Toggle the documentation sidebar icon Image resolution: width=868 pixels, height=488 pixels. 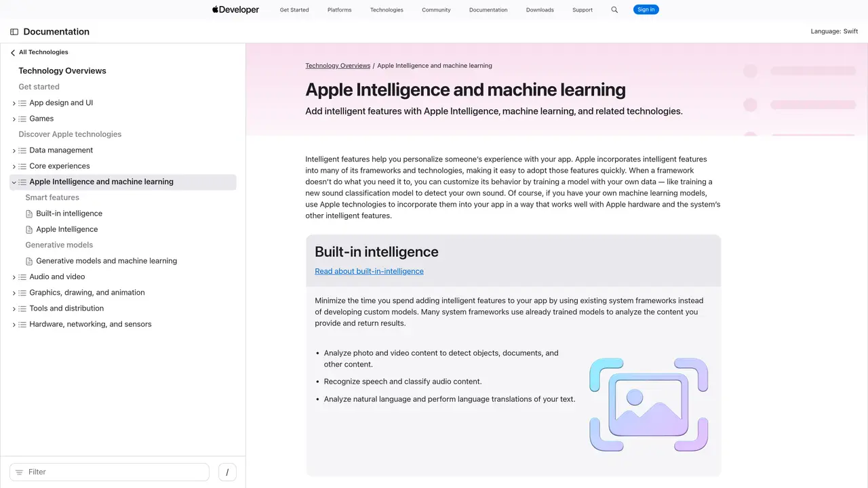(x=14, y=32)
